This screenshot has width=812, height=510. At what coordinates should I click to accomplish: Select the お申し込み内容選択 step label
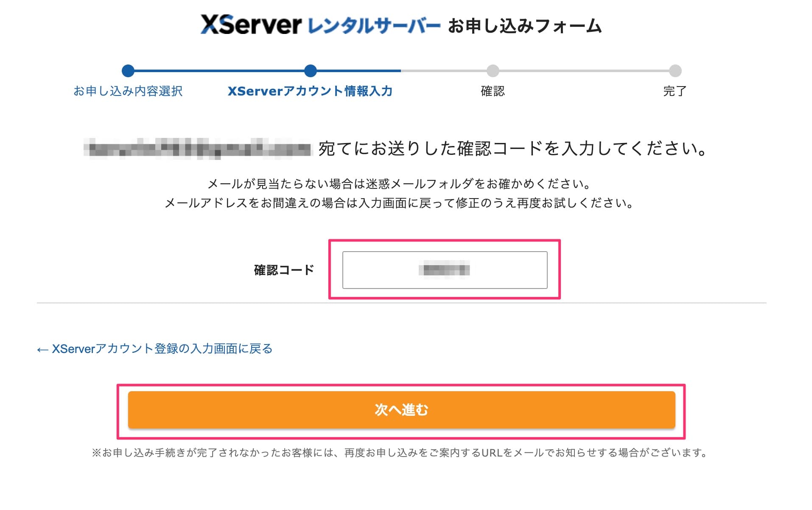click(x=128, y=91)
